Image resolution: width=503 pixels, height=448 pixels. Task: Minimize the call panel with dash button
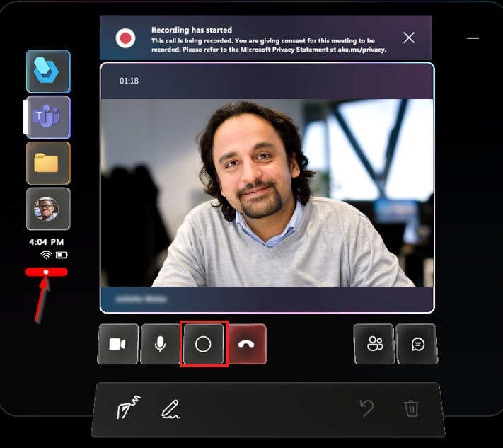473,38
